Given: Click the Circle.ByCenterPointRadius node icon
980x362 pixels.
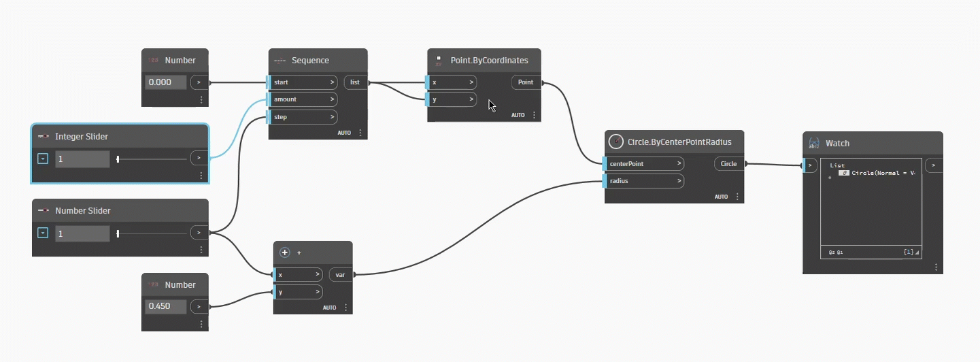Looking at the screenshot, I should (x=616, y=142).
